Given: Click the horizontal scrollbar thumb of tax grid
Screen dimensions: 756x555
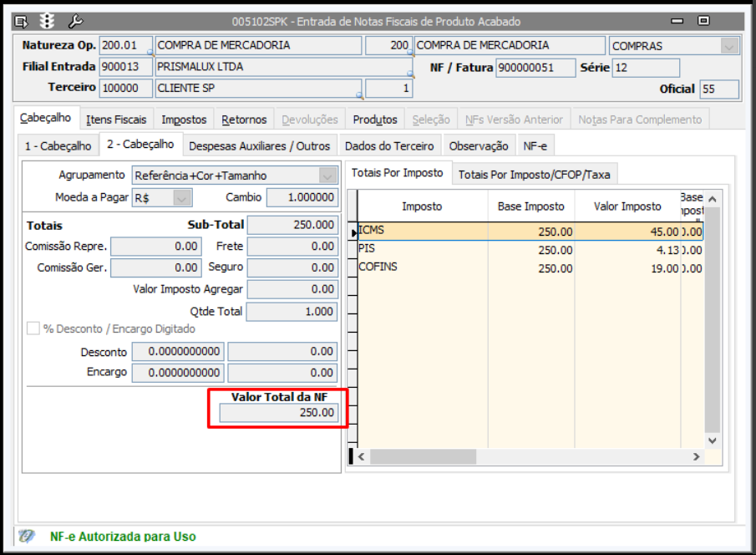Looking at the screenshot, I should pos(423,456).
